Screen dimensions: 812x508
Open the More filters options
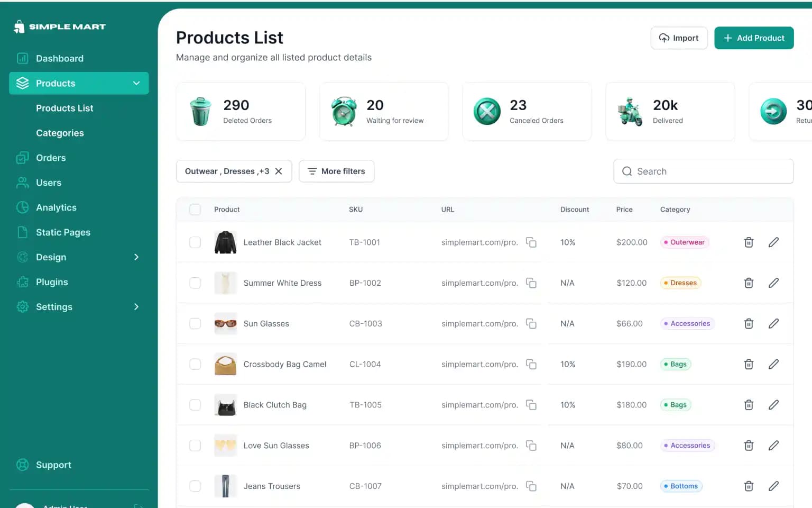(x=336, y=171)
